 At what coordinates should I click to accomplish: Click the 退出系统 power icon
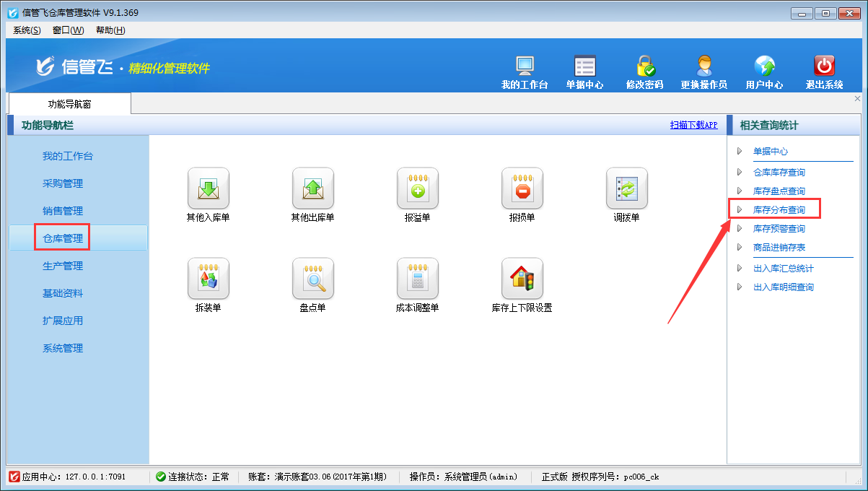(x=824, y=66)
